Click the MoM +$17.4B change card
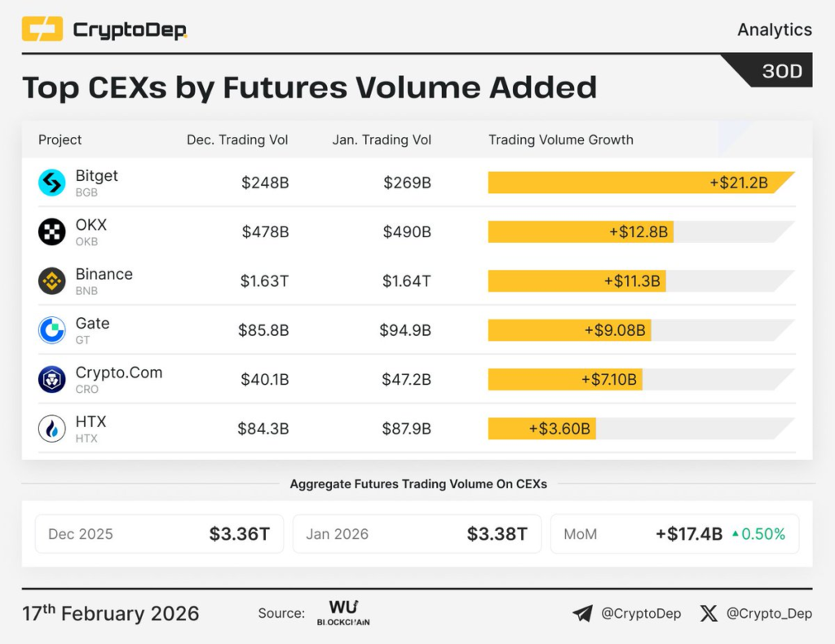Screen dimensions: 835x644 (x=674, y=534)
